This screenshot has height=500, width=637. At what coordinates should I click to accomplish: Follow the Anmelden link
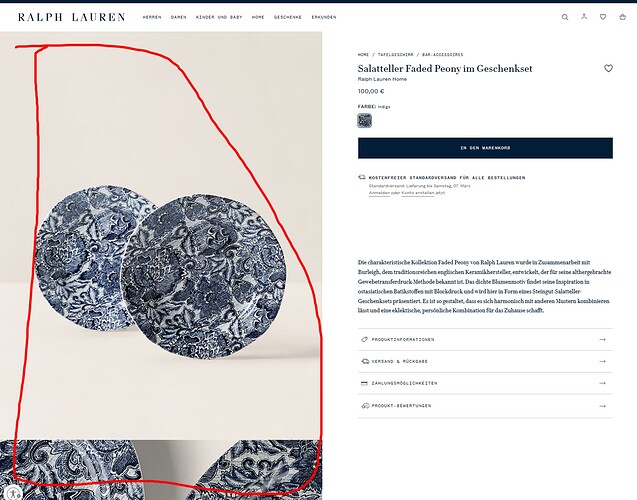[379, 193]
